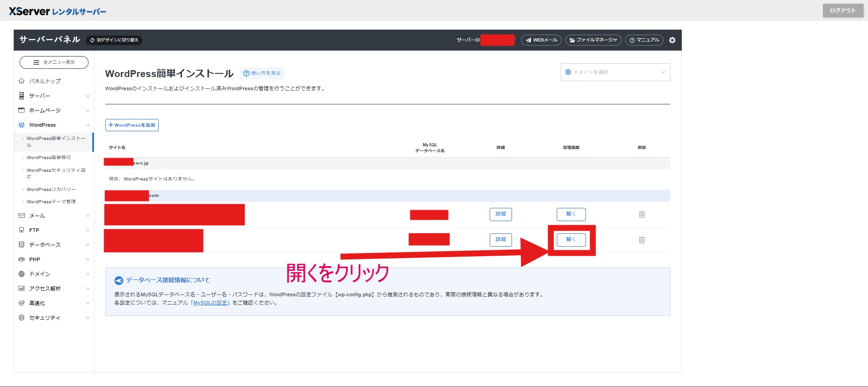Select WordPressリカバリー submenu item
Image resolution: width=868 pixels, height=387 pixels.
click(x=51, y=190)
